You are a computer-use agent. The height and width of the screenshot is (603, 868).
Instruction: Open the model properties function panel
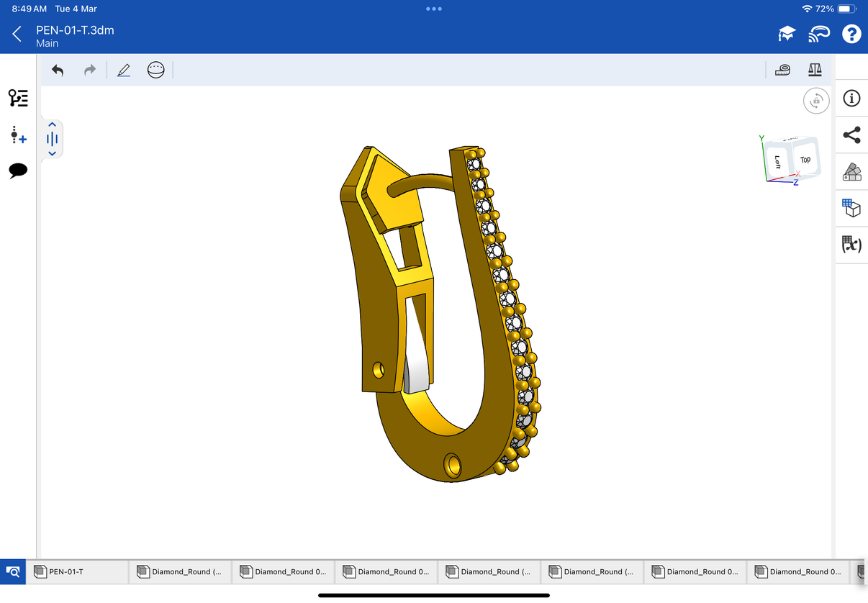tap(851, 245)
